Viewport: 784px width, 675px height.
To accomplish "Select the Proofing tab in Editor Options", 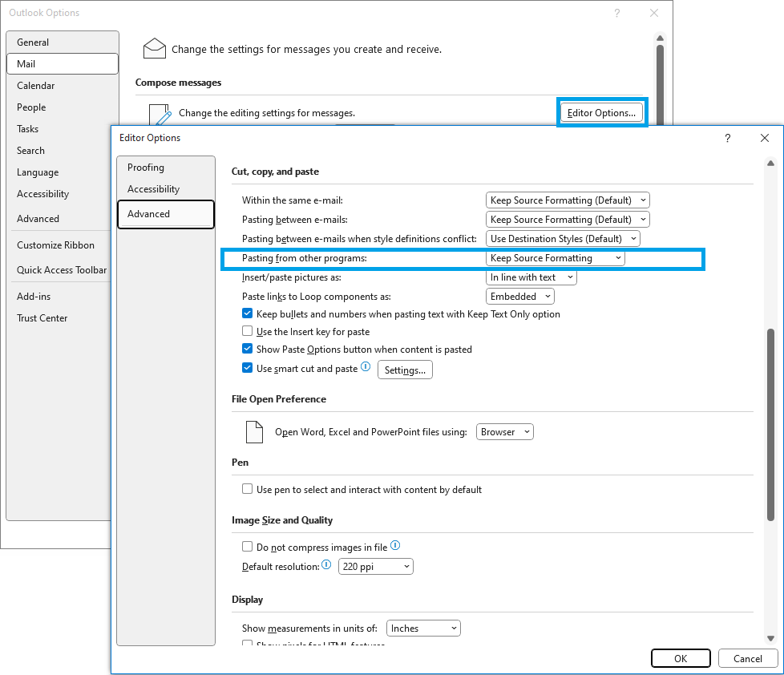I will pyautogui.click(x=146, y=168).
